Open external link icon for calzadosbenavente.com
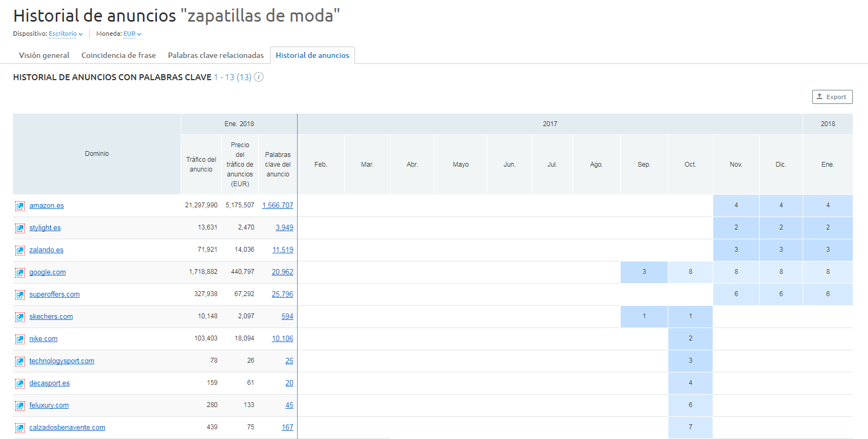Image resolution: width=868 pixels, height=439 pixels. (20, 428)
